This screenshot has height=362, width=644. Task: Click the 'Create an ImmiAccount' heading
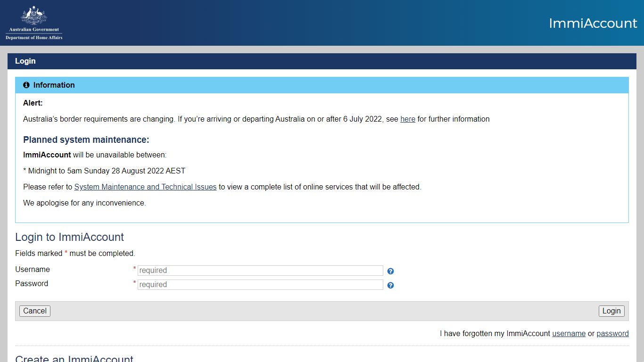[x=74, y=359]
